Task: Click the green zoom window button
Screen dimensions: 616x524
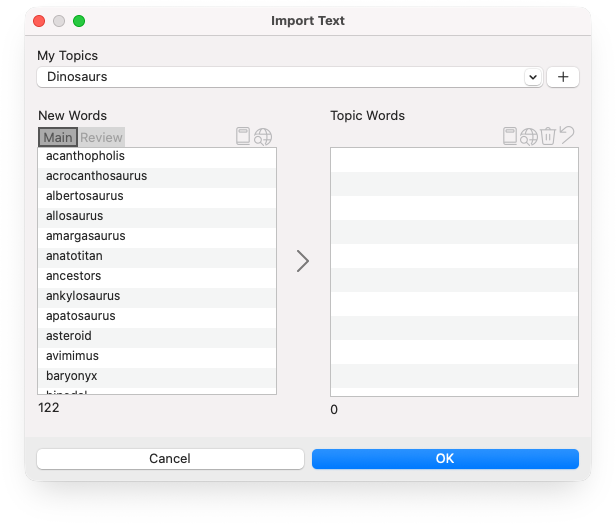Action: click(79, 21)
